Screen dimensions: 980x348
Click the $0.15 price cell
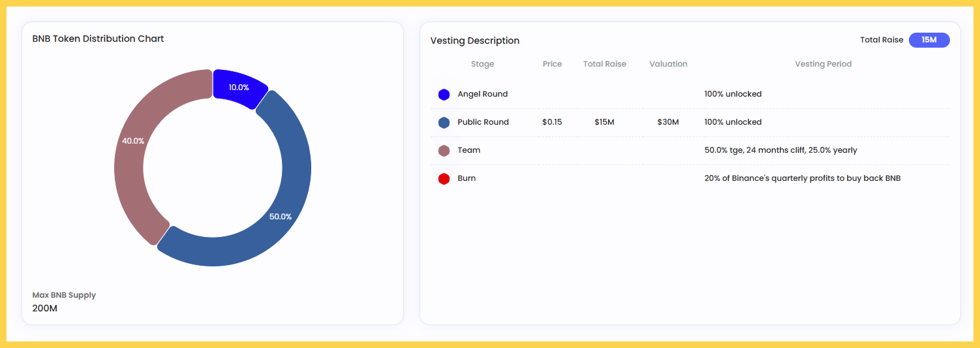(552, 122)
